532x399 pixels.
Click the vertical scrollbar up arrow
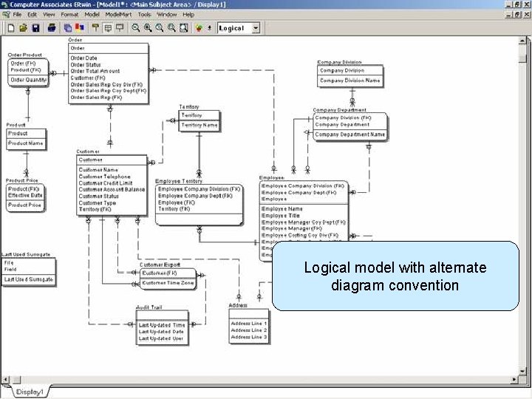(522, 41)
